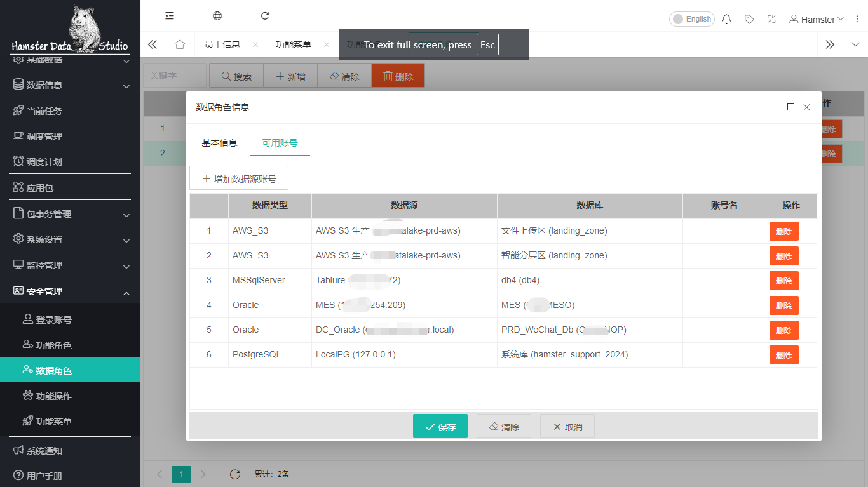Click the exit fullscreen icon

point(771,19)
